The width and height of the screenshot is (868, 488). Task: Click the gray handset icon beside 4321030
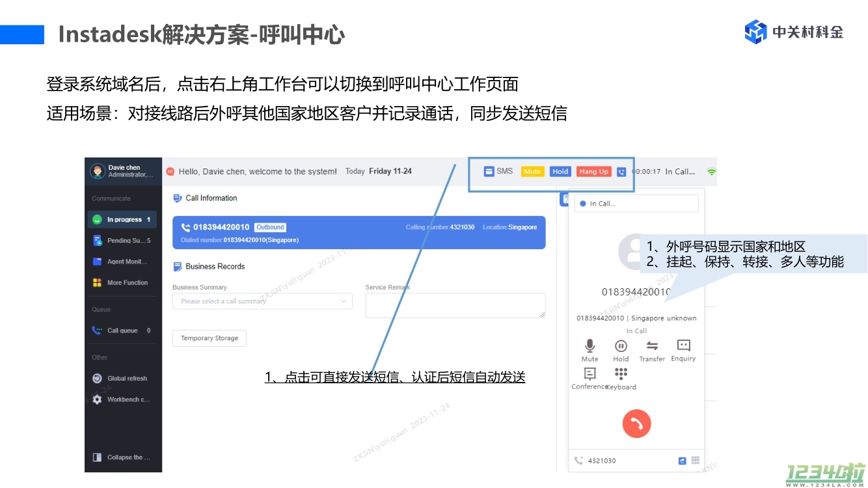pos(578,461)
